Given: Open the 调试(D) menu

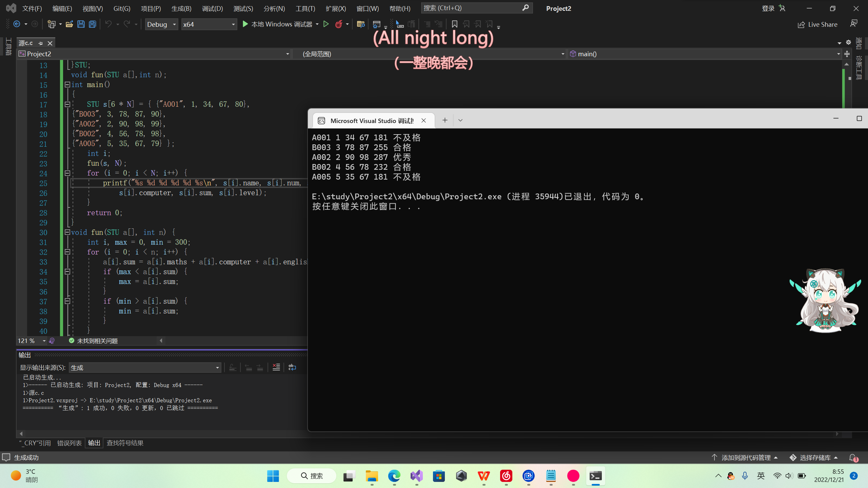Looking at the screenshot, I should tap(212, 8).
